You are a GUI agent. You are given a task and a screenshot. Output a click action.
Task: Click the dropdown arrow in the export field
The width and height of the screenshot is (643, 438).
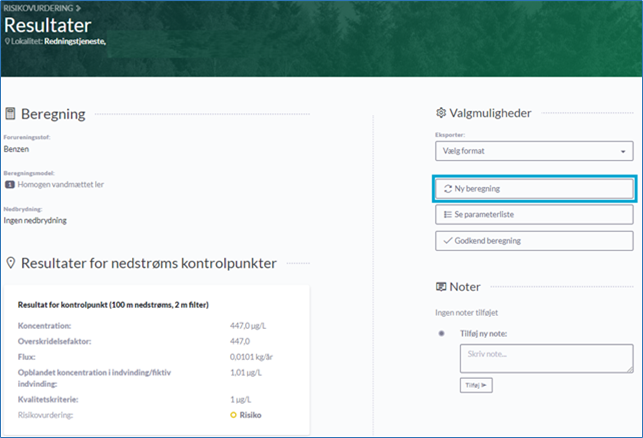pos(623,151)
